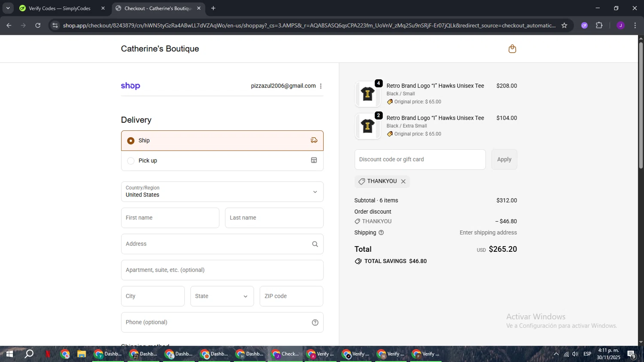Open Chrome profile avatar J
This screenshot has height=362, width=644.
point(620,25)
